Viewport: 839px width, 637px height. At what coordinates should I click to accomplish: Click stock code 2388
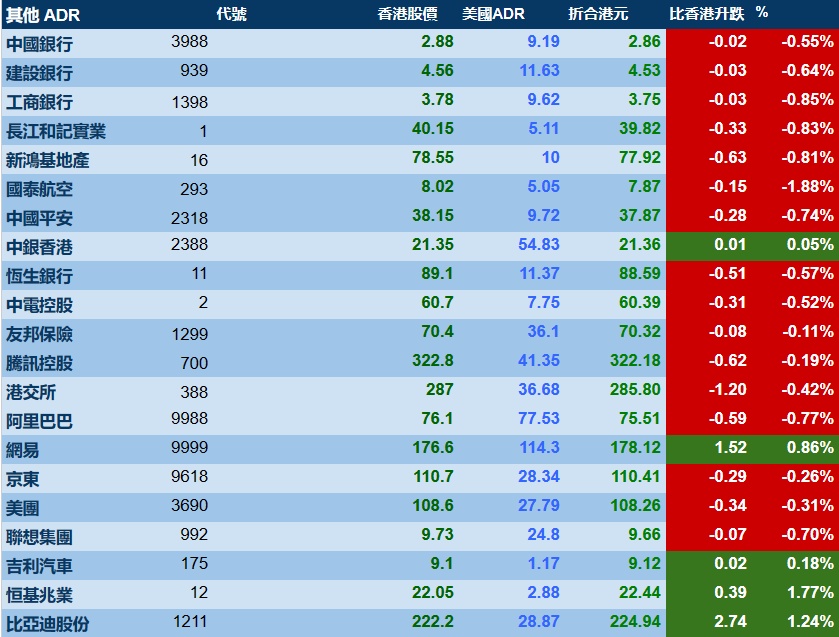(x=189, y=244)
